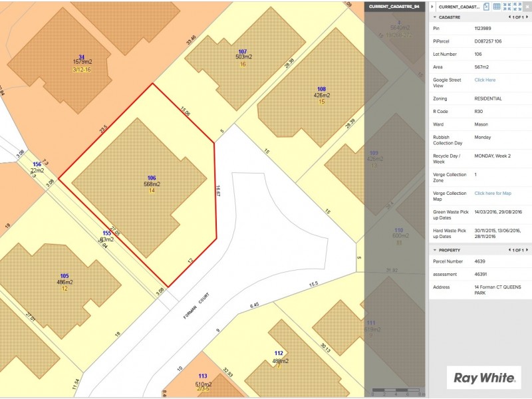
Task: Close the results panel with X
Action: pos(527,6)
